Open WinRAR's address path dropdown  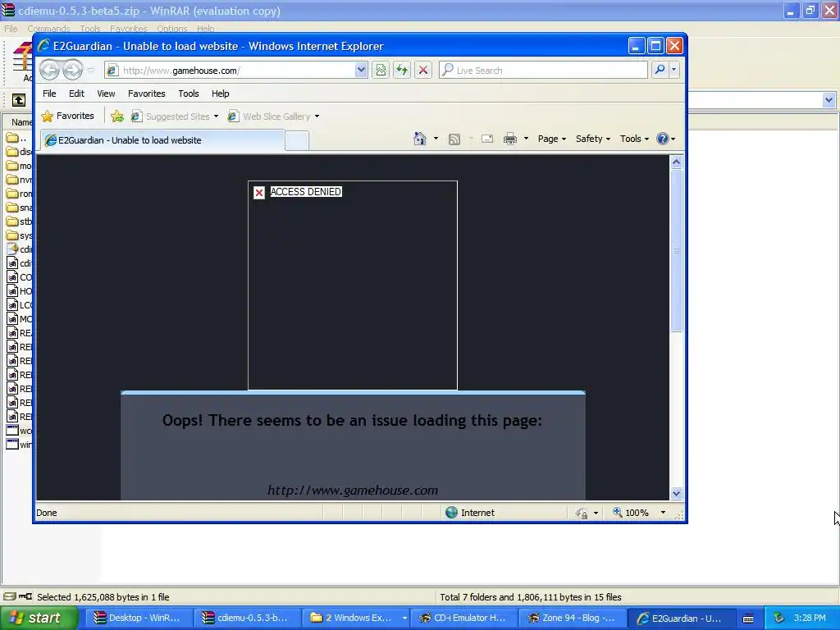pyautogui.click(x=829, y=99)
